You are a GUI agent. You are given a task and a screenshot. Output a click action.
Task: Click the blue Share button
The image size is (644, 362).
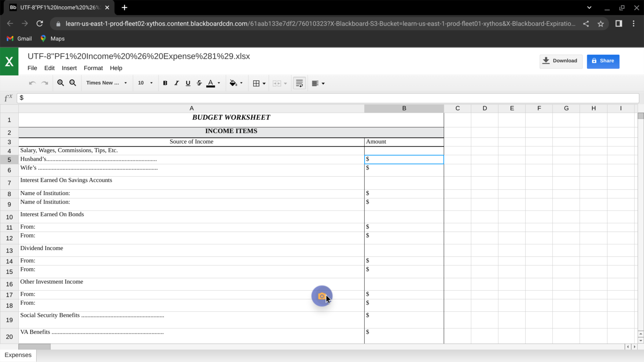point(603,61)
